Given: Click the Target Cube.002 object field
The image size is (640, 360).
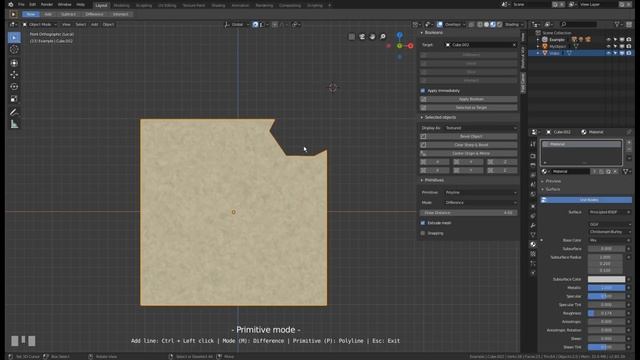Looking at the screenshot, I should [x=481, y=45].
